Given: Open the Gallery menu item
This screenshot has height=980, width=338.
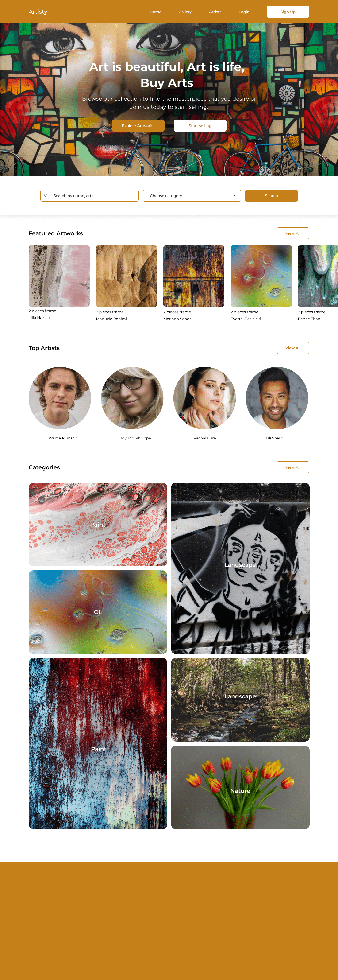Looking at the screenshot, I should tap(185, 12).
